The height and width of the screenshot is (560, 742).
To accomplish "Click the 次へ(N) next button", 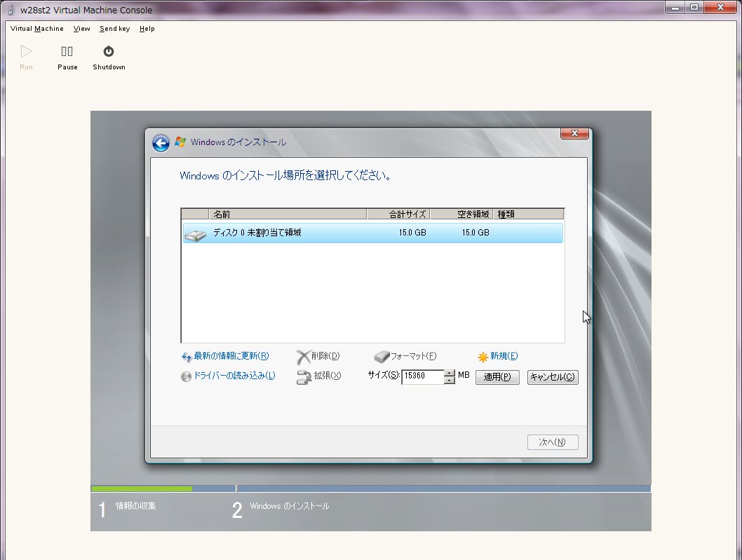I will tap(553, 442).
